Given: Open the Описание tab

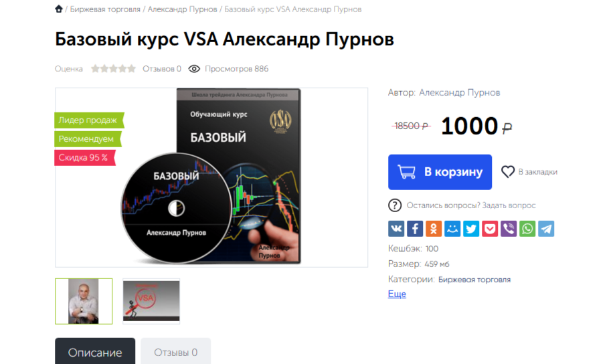Looking at the screenshot, I should click(95, 351).
